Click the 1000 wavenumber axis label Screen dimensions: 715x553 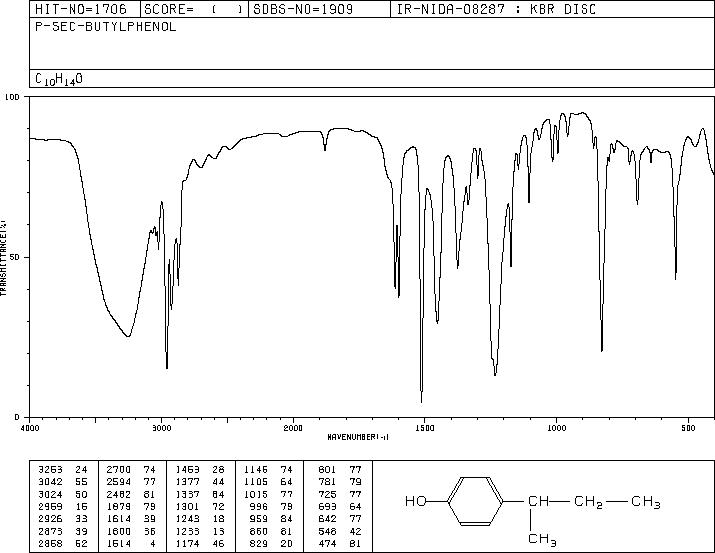pos(556,428)
